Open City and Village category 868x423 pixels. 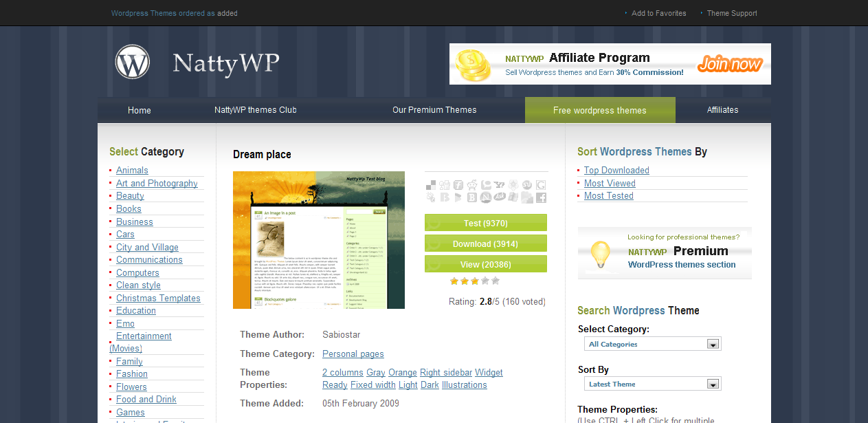pos(147,247)
